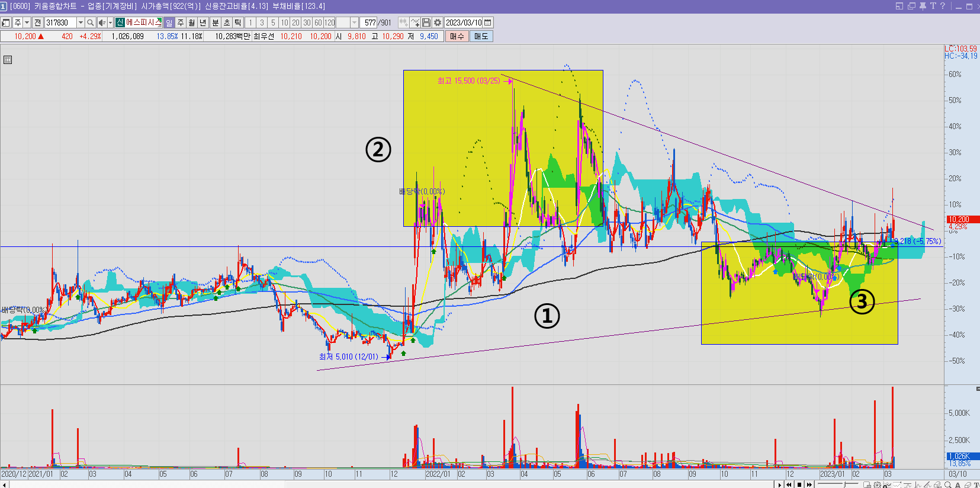Click the magnifier zoom tool in bottom toolbar
Screen dimensions: 980x488
tap(947, 484)
